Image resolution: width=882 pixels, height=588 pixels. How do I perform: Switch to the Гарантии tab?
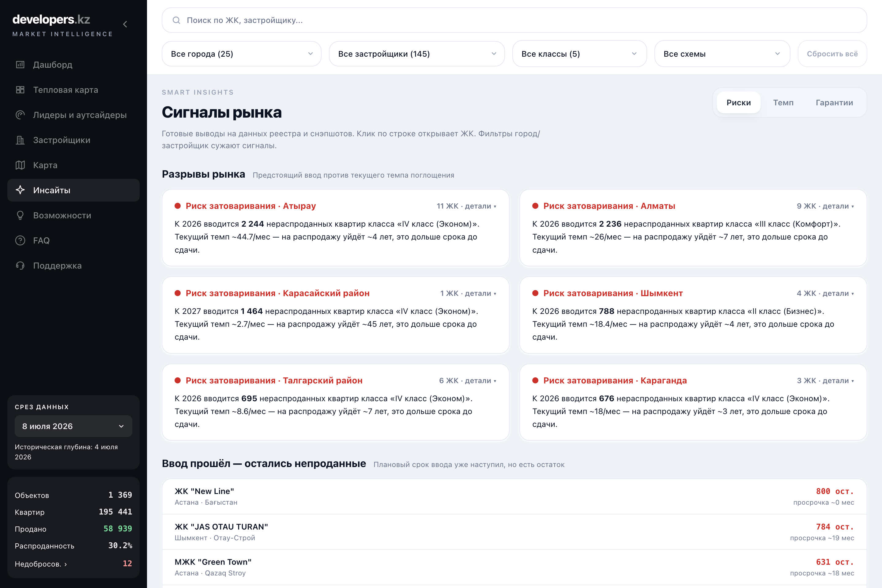coord(834,102)
